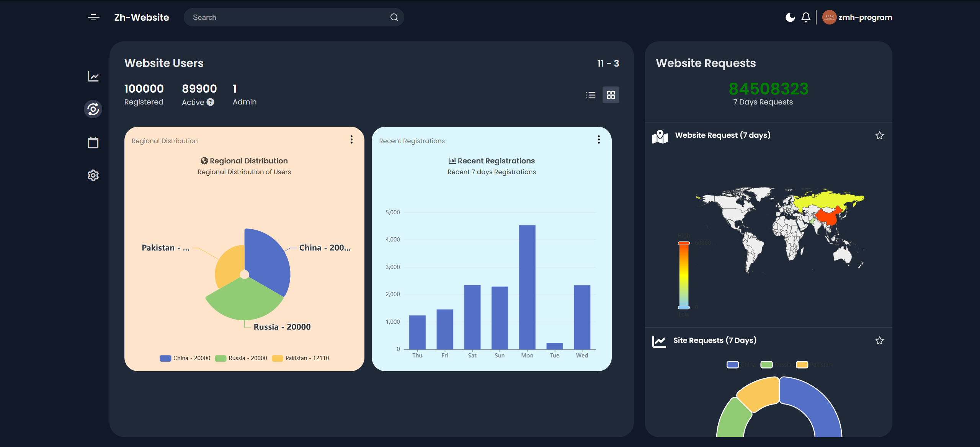
Task: Click the notification bell icon
Action: (x=806, y=17)
